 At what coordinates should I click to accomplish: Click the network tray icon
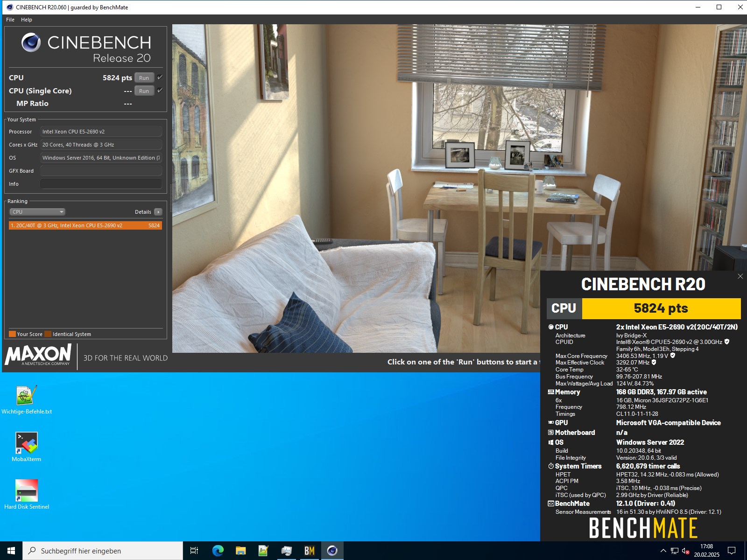click(x=675, y=551)
